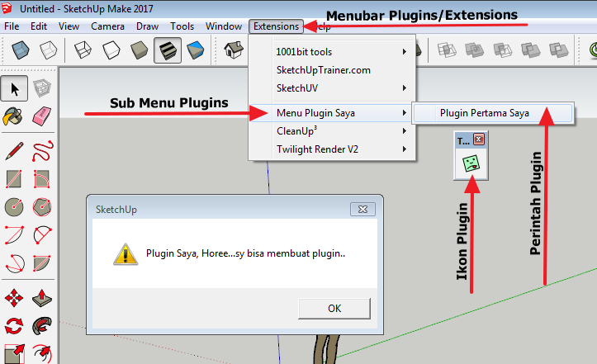Close the SketchUp message dialog

point(362,209)
